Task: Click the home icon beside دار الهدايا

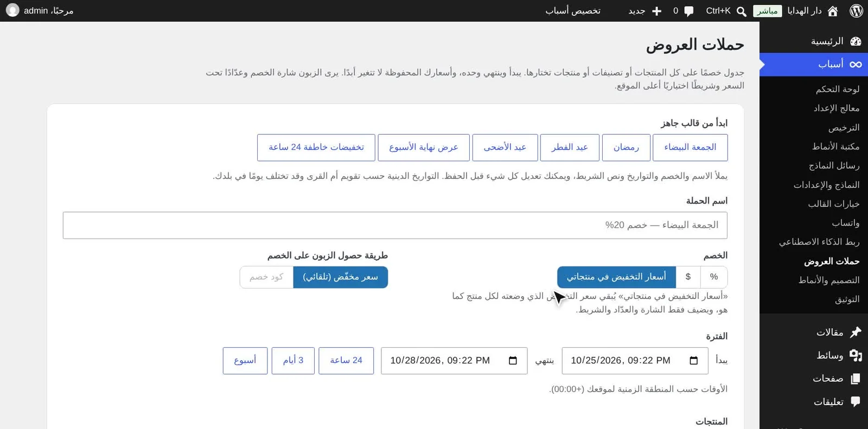Action: 833,11
